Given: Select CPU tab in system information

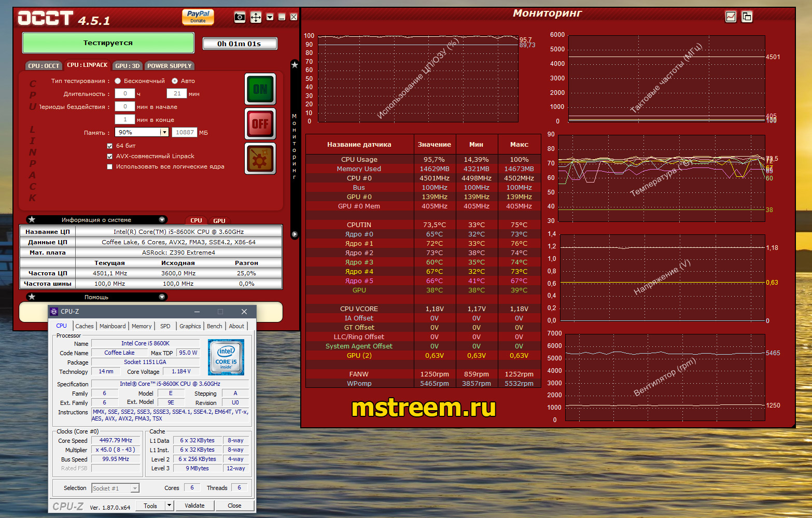Looking at the screenshot, I should (196, 220).
